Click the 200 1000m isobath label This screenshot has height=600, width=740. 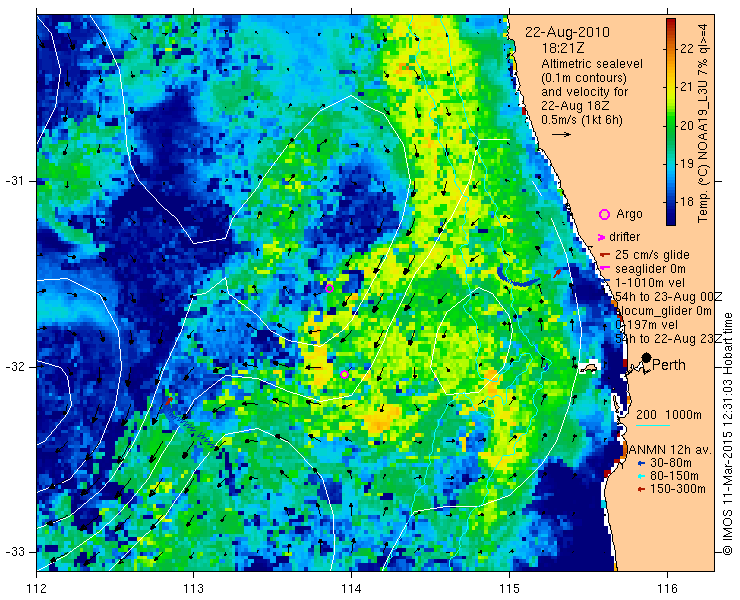point(669,415)
